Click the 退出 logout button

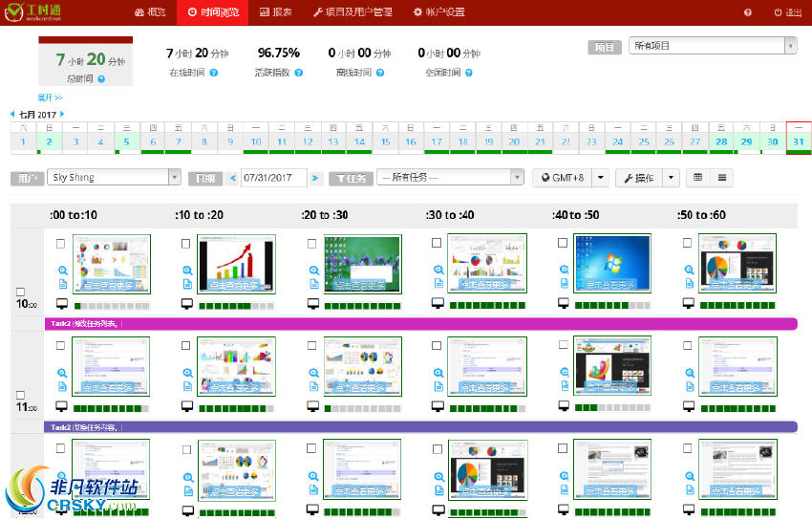click(788, 12)
